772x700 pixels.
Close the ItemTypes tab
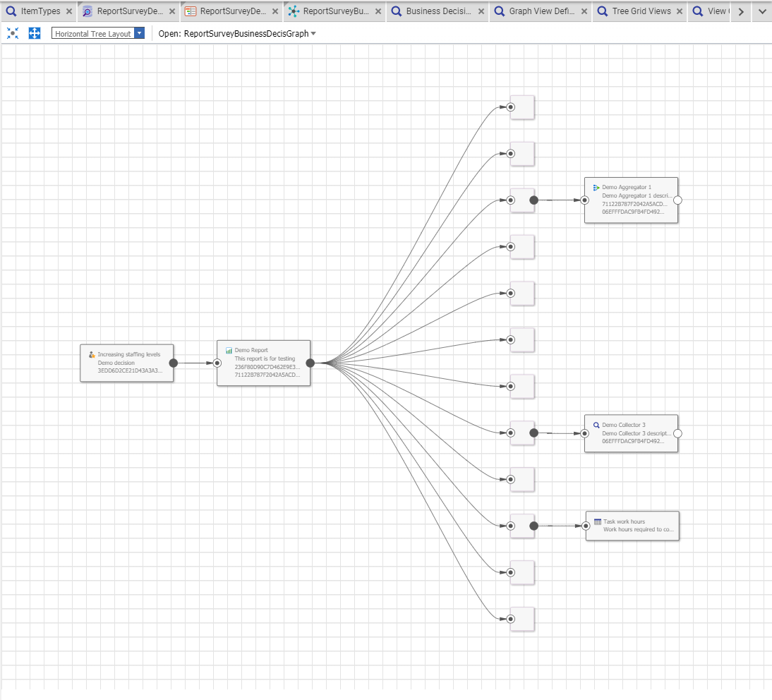click(69, 11)
